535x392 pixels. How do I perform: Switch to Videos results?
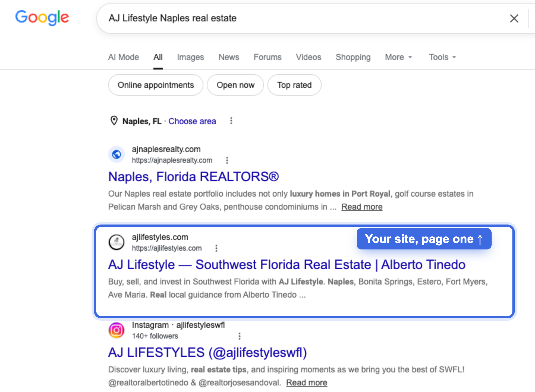(x=309, y=57)
